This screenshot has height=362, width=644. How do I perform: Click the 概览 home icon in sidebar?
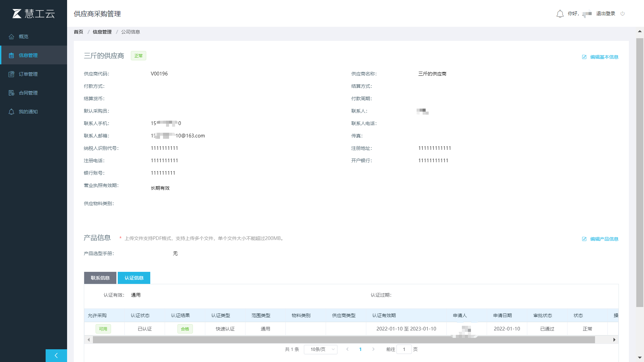click(x=11, y=37)
